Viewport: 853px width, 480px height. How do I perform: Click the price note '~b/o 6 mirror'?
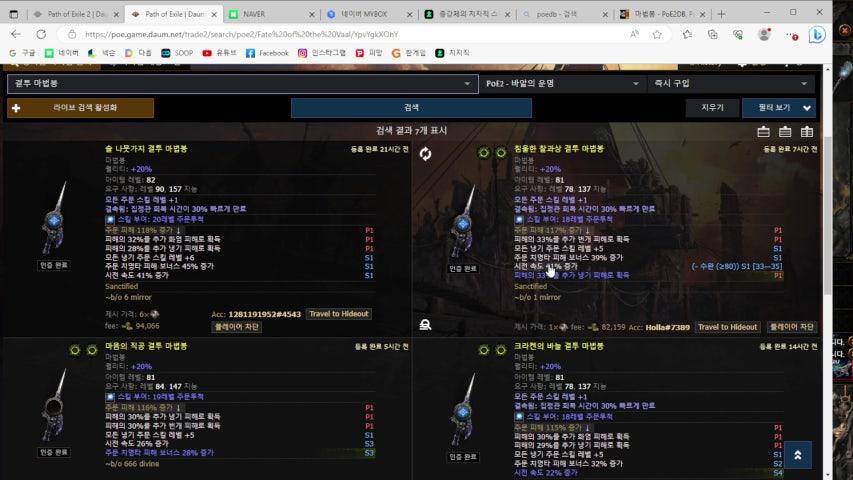point(128,297)
